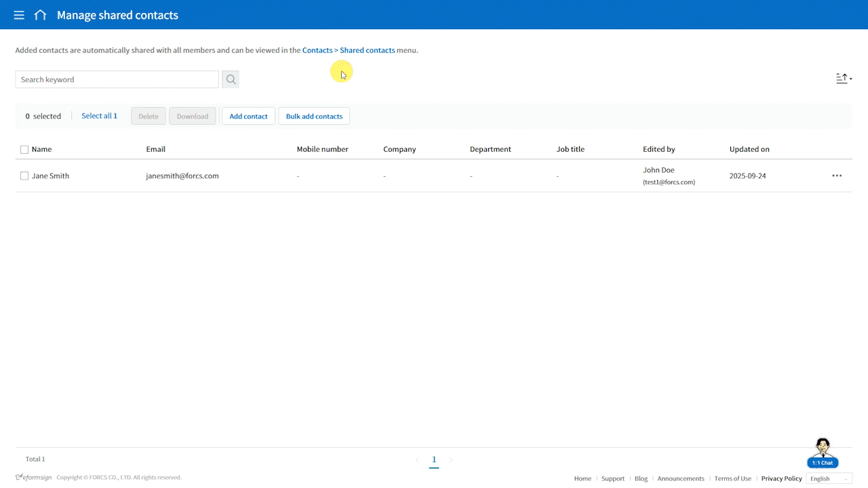Open the sort order menu icon
Image resolution: width=868 pixels, height=488 pixels.
click(x=843, y=79)
